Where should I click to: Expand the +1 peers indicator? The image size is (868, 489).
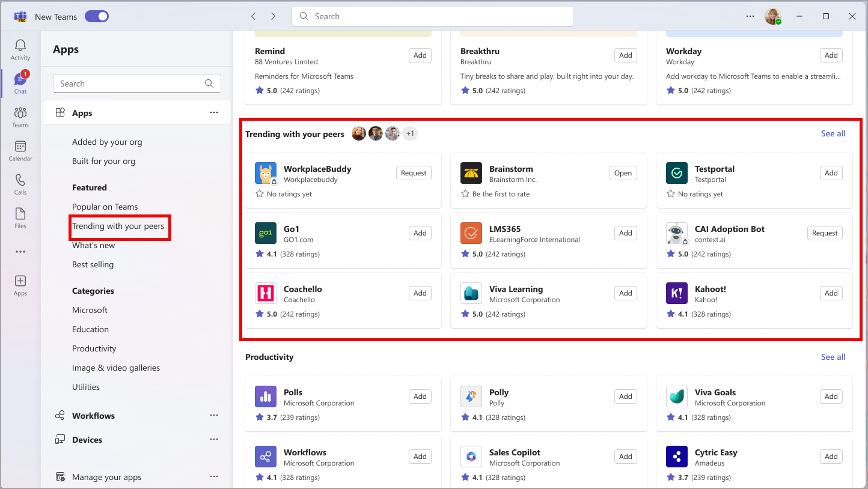[x=410, y=133]
